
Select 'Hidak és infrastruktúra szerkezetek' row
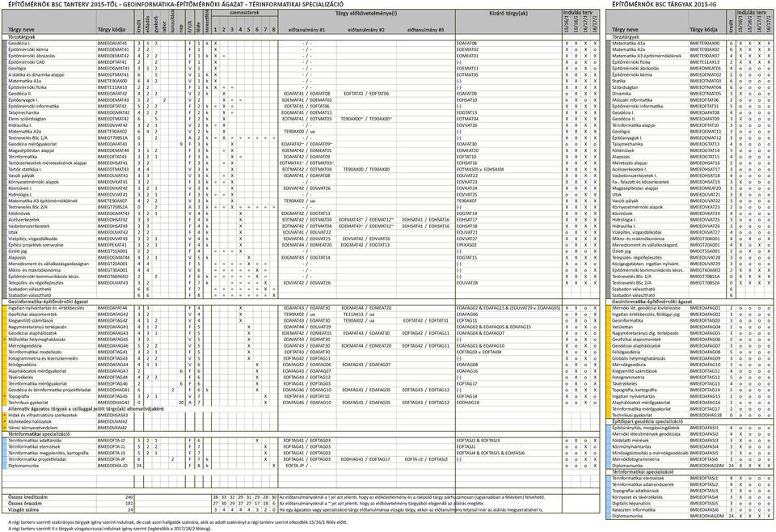click(x=43, y=416)
